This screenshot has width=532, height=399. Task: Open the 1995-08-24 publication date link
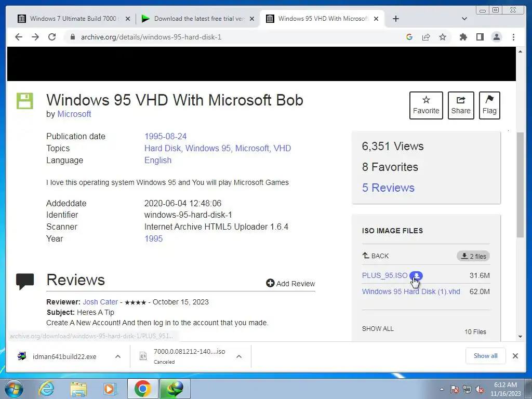tap(166, 137)
